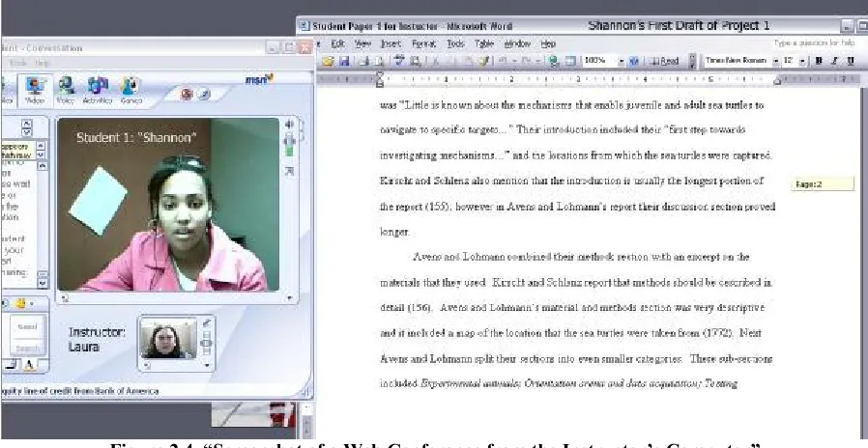
Task: Click the Format Painter icon in Word
Action: tap(484, 62)
